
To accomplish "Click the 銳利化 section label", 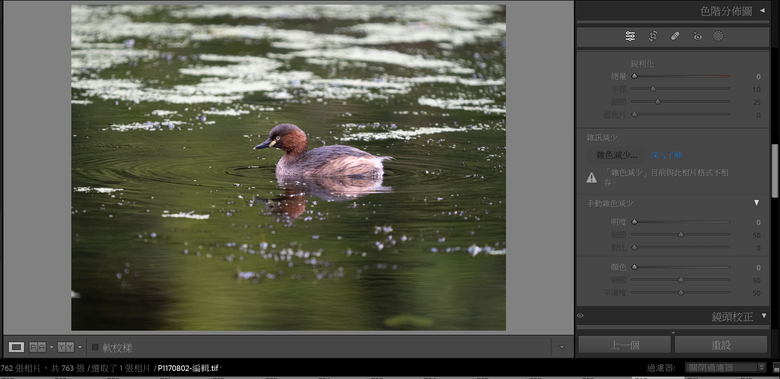I will pyautogui.click(x=642, y=64).
